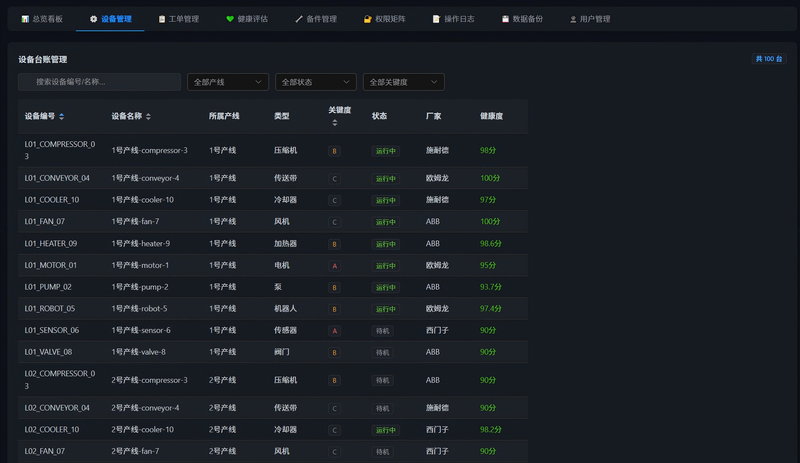800x463 pixels.
Task: Expand the 全部关键度 dropdown
Action: (x=403, y=82)
